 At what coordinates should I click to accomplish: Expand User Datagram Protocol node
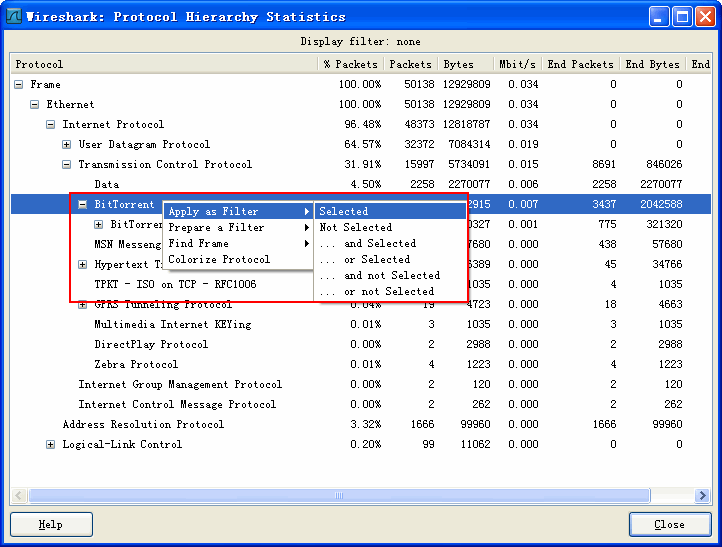67,145
